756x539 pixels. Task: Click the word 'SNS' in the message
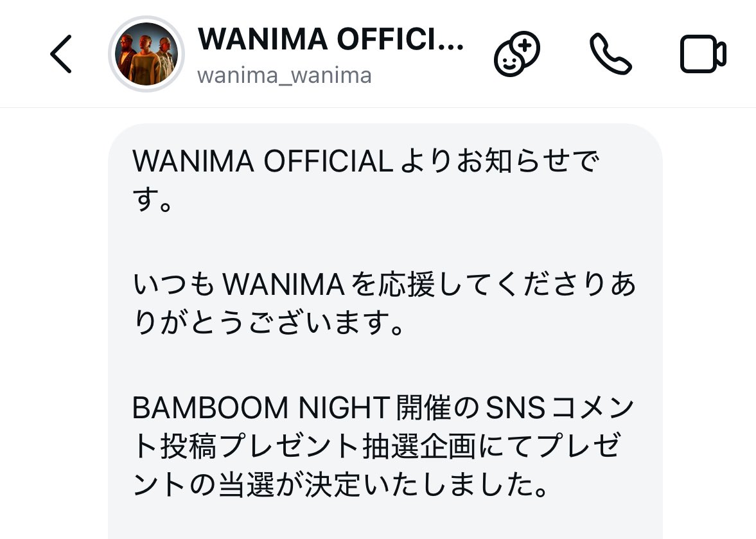pos(515,408)
